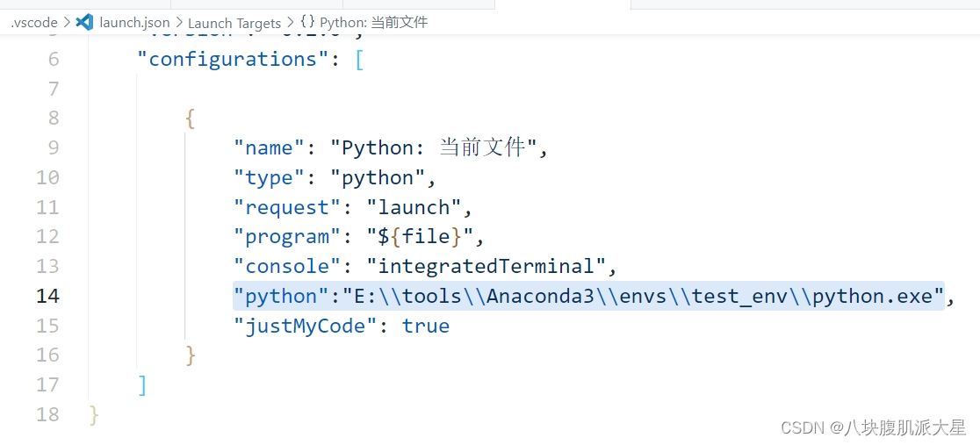Click the curly braces object icon in breadcrumb
This screenshot has height=445, width=980.
coord(306,23)
